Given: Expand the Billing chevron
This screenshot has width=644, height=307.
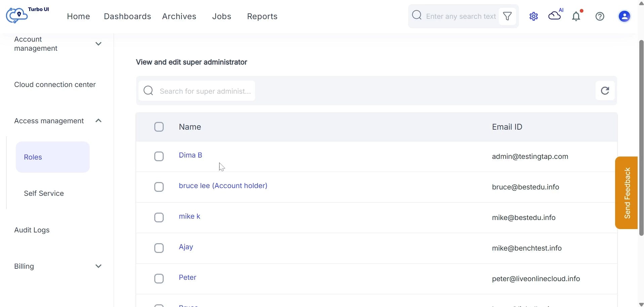Looking at the screenshot, I should (x=98, y=266).
